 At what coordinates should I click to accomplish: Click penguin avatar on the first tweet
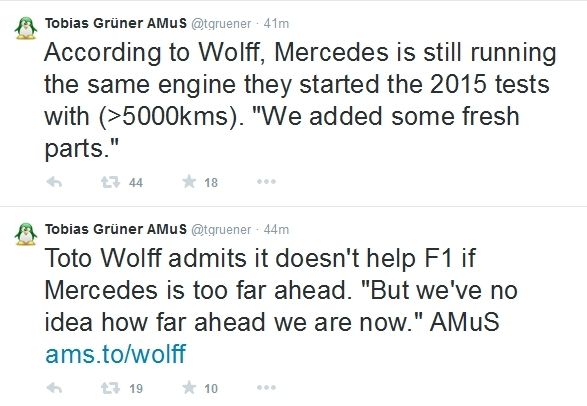point(26,28)
